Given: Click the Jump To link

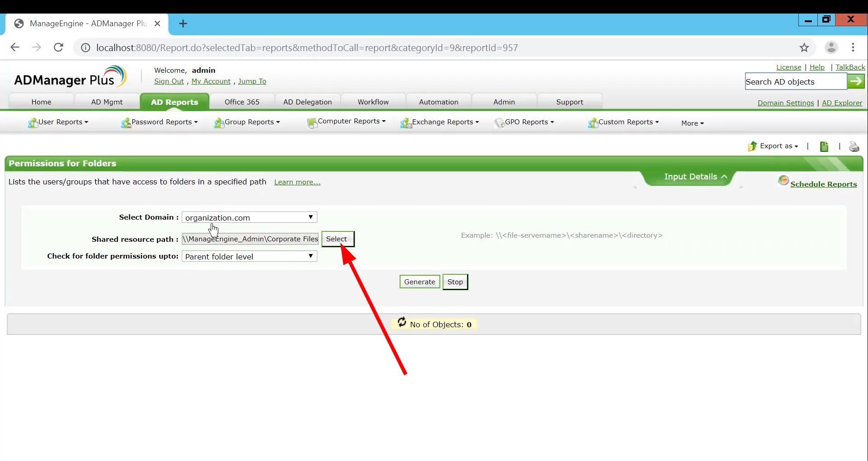Looking at the screenshot, I should pos(252,81).
